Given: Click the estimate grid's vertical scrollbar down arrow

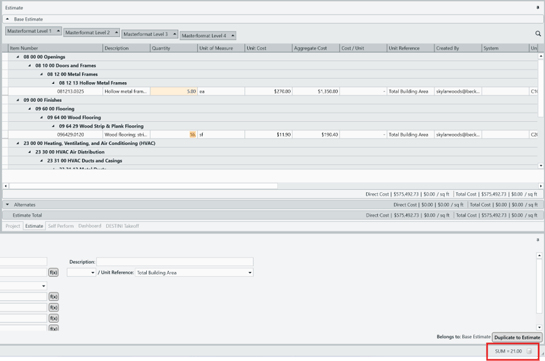Looking at the screenshot, I should point(541,165).
